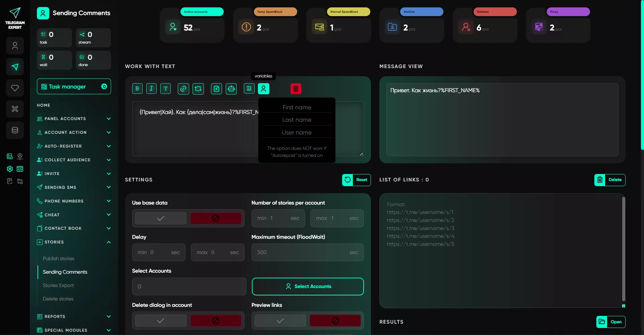Disable Delete dialog in account red button
The image size is (644, 335).
coord(216,321)
